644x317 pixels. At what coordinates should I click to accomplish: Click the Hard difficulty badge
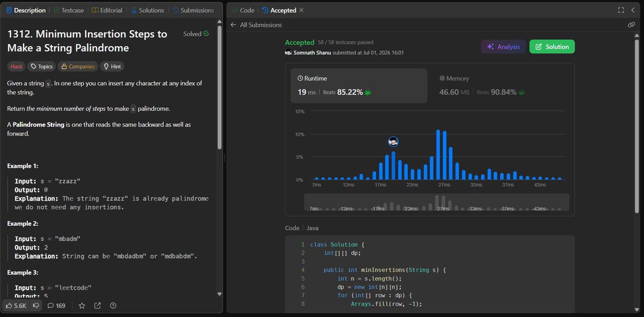click(x=16, y=67)
